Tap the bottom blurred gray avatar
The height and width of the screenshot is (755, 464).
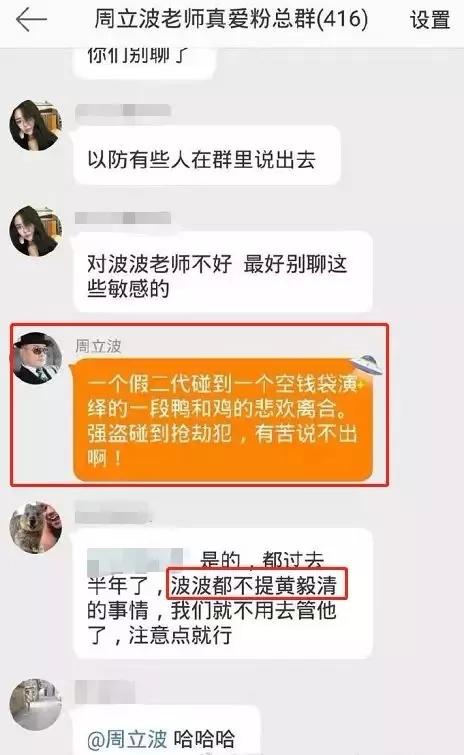(x=36, y=704)
